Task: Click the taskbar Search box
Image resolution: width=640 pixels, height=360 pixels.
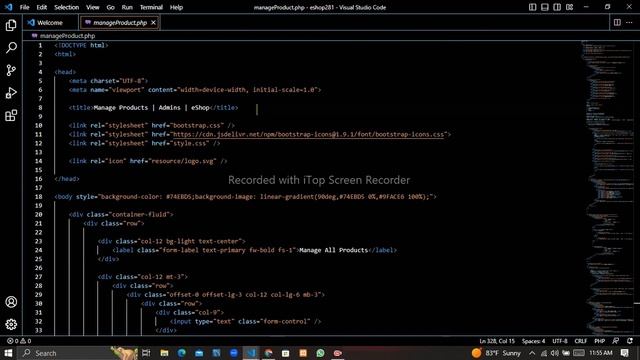Action: 65,353
